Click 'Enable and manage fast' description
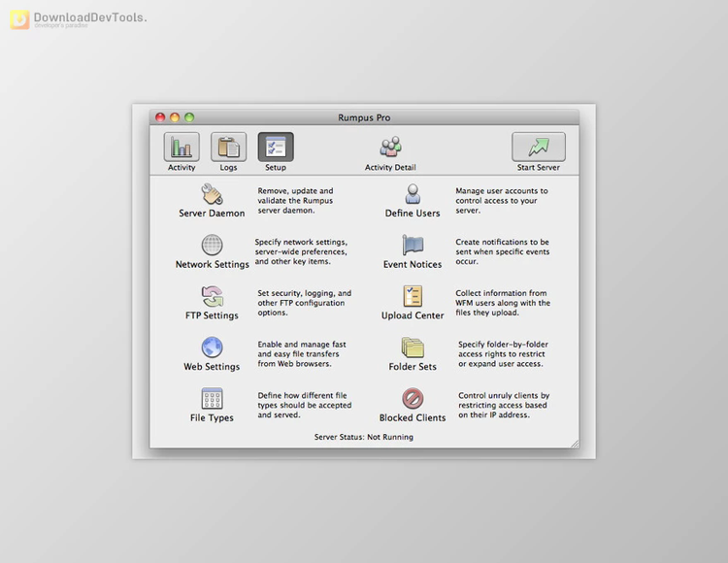This screenshot has width=728, height=563. pos(302,353)
